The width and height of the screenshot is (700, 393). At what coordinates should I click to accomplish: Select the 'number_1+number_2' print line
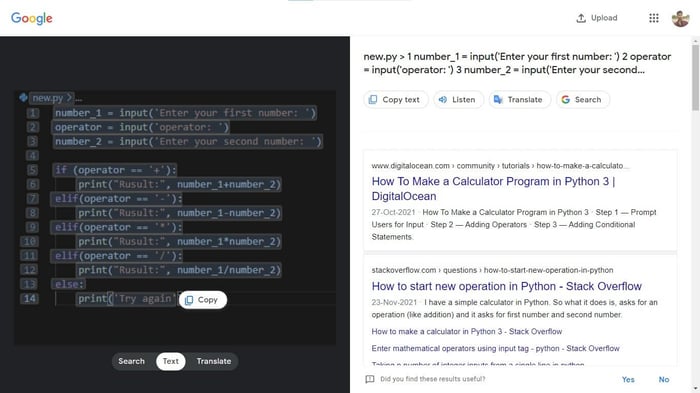tap(179, 184)
